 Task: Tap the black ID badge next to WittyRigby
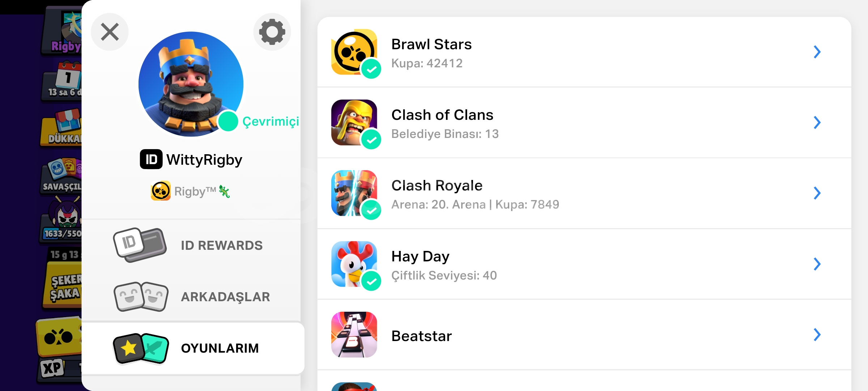[151, 159]
